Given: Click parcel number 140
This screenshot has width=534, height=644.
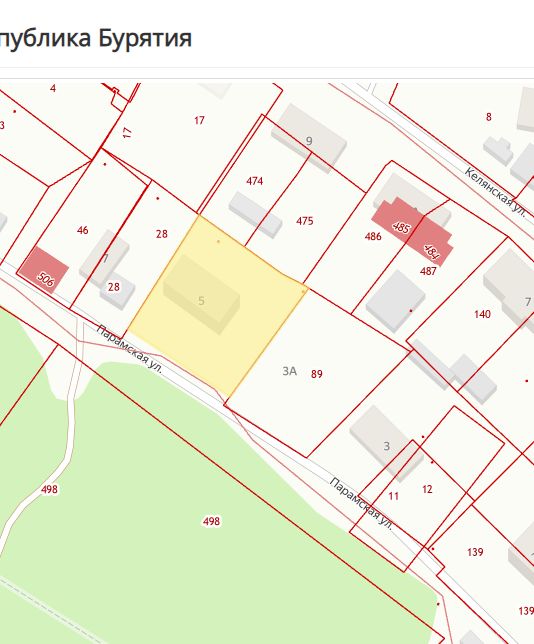Looking at the screenshot, I should click(x=482, y=314).
